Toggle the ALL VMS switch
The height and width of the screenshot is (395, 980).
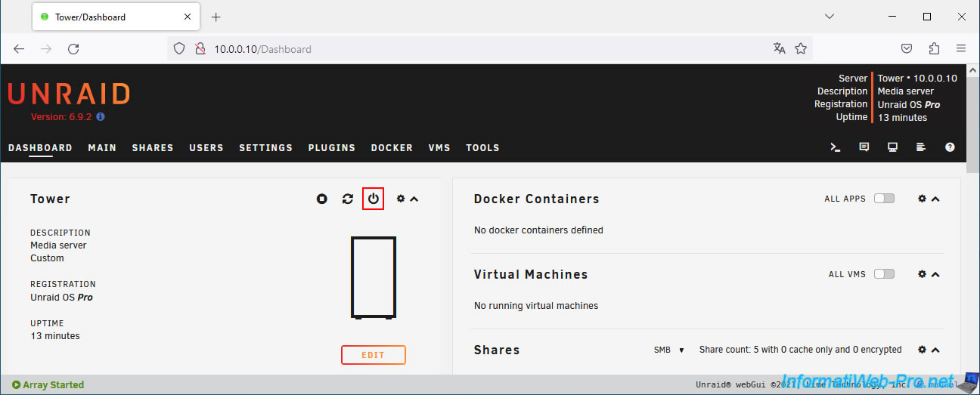883,274
